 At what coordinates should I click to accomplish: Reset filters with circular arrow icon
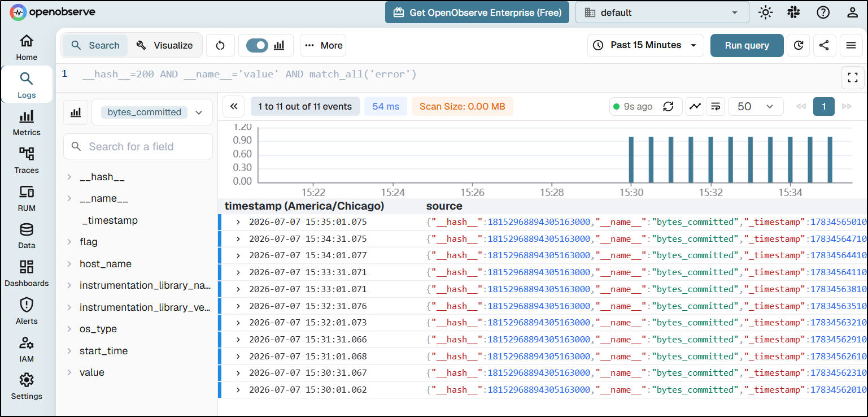point(220,45)
